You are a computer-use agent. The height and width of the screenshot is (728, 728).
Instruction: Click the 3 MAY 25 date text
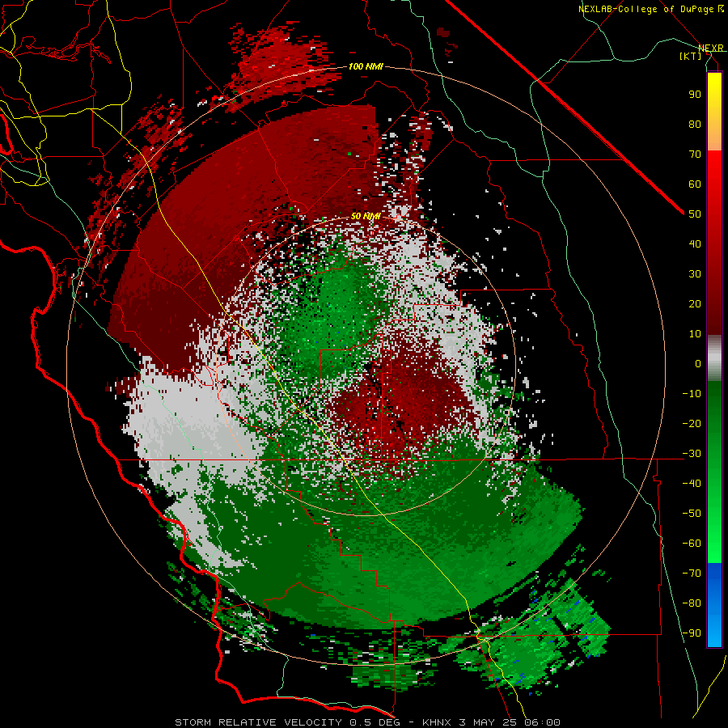coord(487,722)
